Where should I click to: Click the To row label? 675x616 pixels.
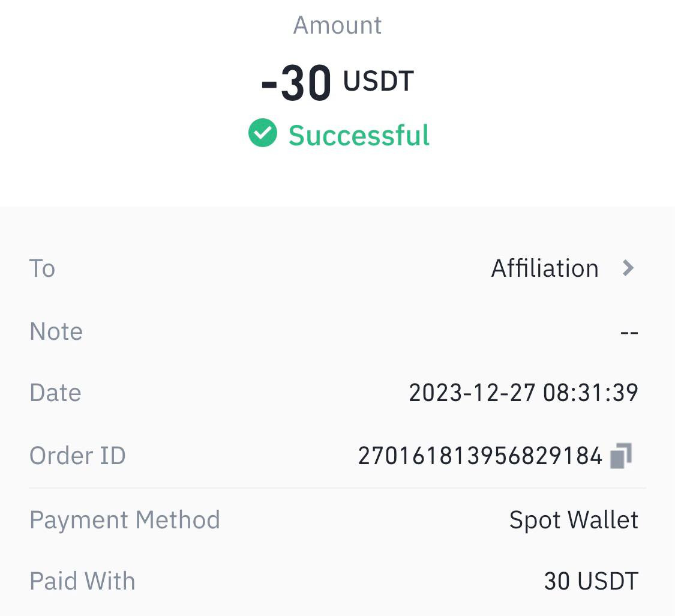tap(42, 268)
